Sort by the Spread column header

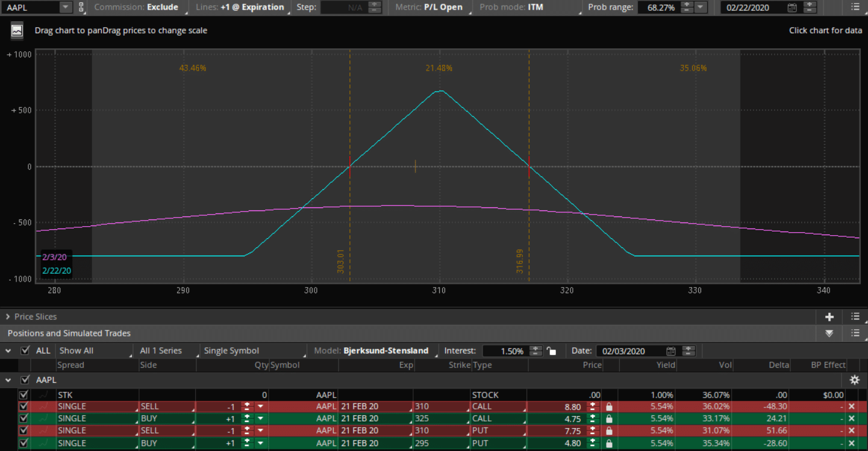point(70,365)
